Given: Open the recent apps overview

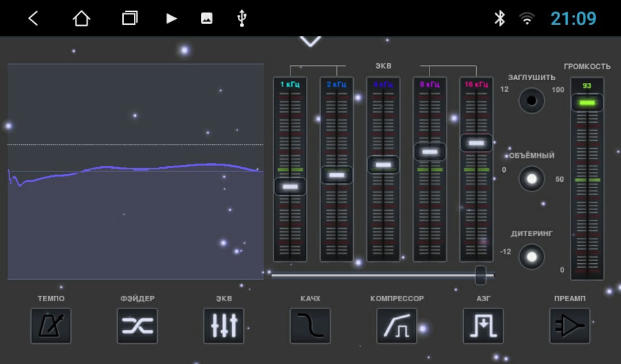Looking at the screenshot, I should pyautogui.click(x=129, y=18).
